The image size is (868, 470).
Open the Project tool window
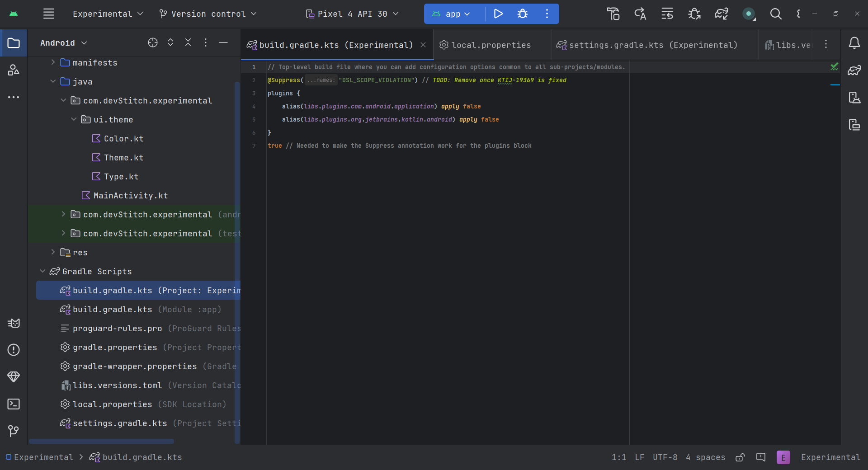click(14, 43)
